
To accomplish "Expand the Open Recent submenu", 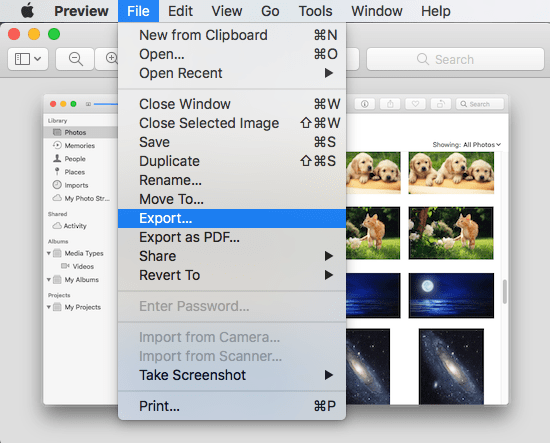I will pos(232,73).
